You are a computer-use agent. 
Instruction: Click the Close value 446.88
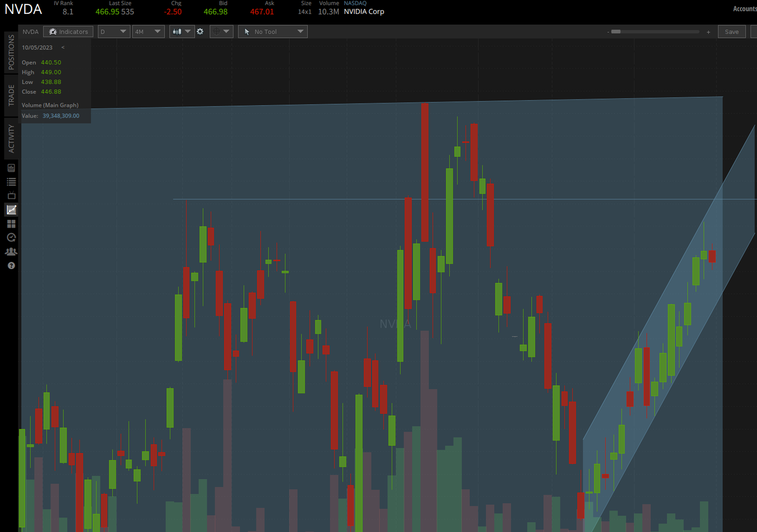click(51, 92)
